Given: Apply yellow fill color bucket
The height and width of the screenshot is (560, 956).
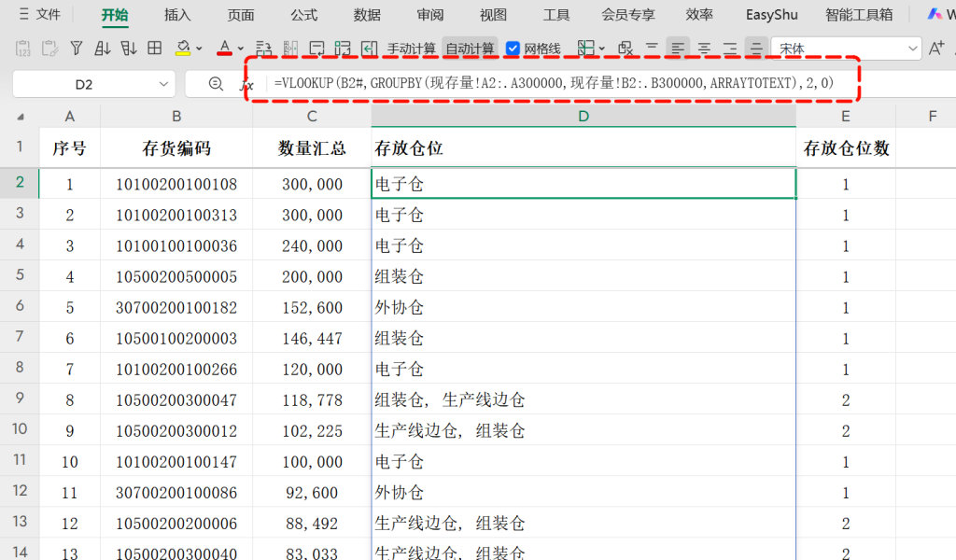Looking at the screenshot, I should [183, 49].
